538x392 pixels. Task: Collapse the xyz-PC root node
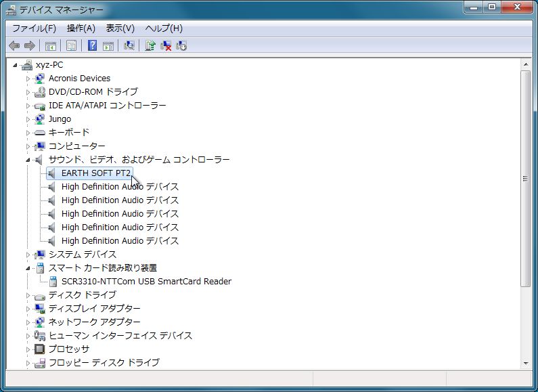15,65
